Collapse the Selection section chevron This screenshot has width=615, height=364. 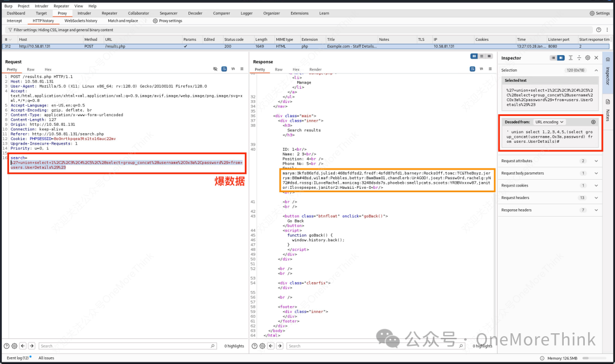coord(596,70)
